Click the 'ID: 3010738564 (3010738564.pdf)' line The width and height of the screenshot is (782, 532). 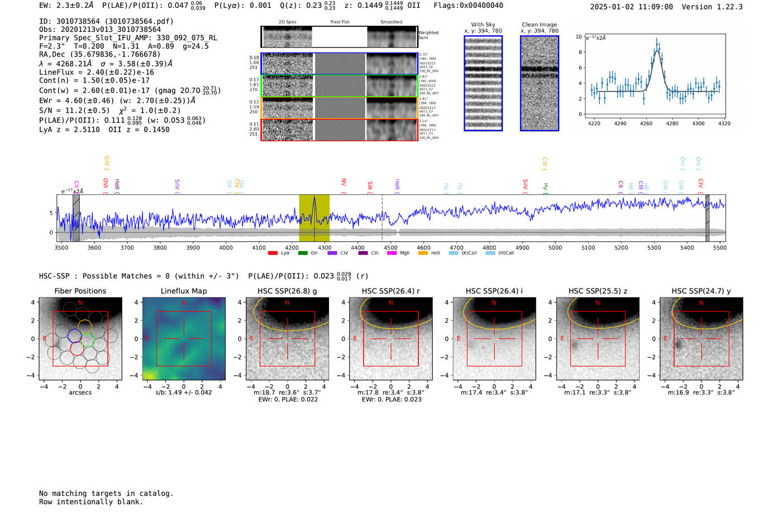pyautogui.click(x=106, y=21)
